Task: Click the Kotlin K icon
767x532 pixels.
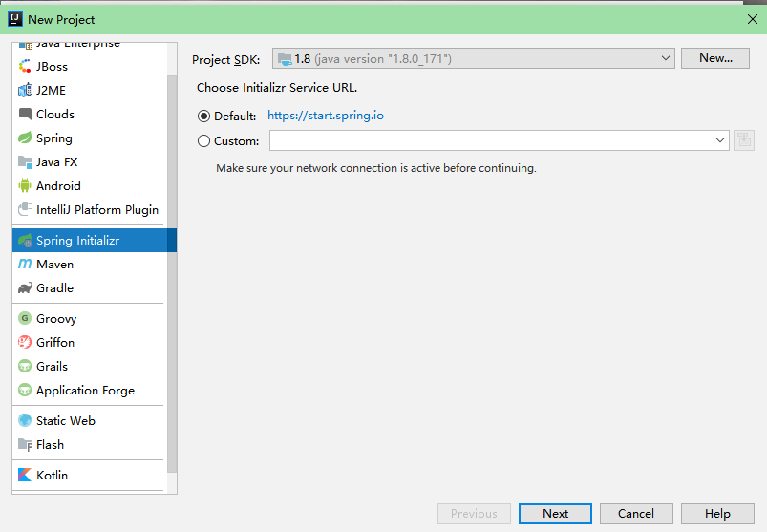Action: click(x=25, y=475)
